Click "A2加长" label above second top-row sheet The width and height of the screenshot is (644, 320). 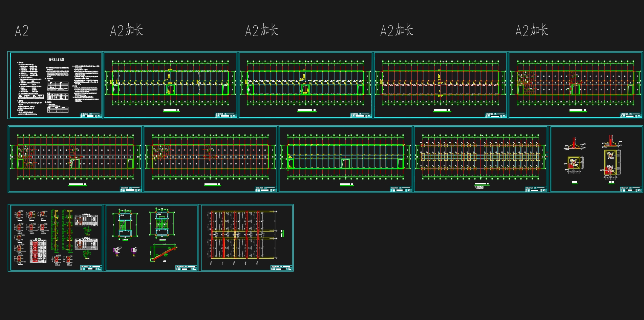(127, 30)
